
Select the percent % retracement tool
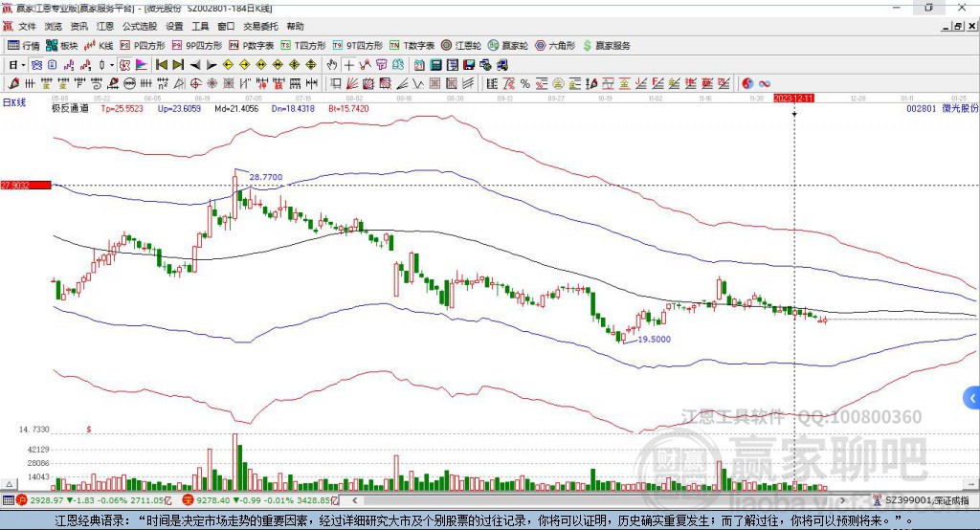(525, 83)
